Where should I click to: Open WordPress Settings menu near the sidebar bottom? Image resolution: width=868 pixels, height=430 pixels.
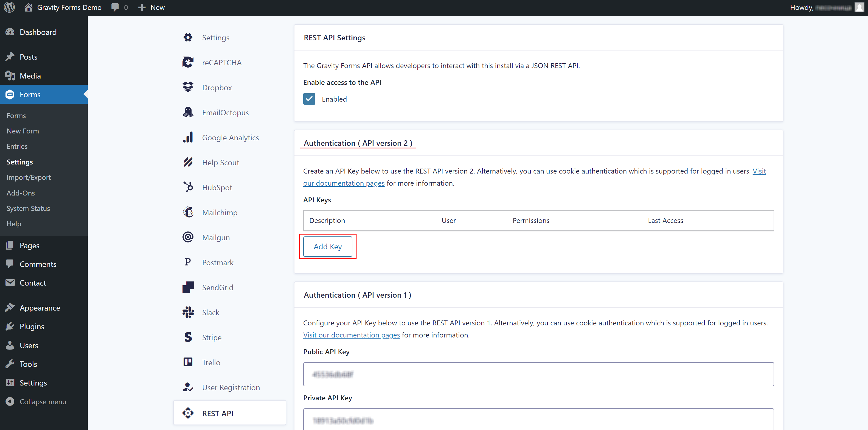33,383
